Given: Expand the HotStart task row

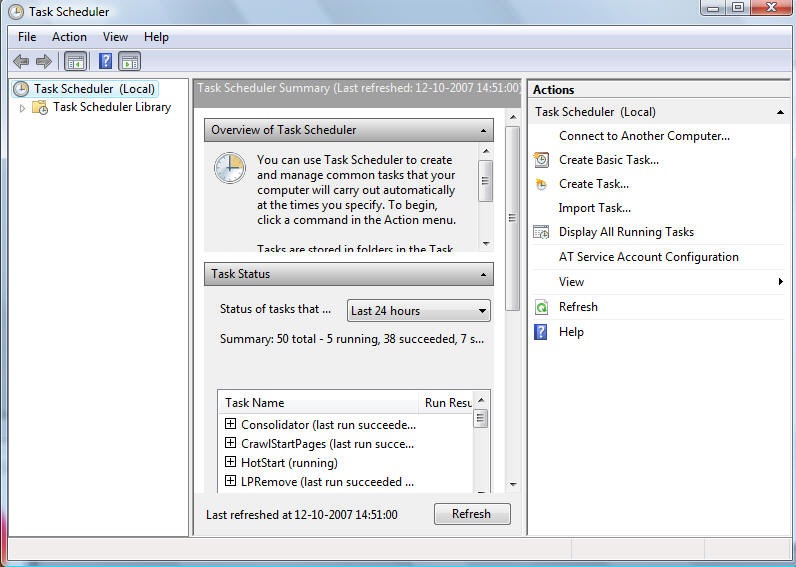Looking at the screenshot, I should [230, 461].
